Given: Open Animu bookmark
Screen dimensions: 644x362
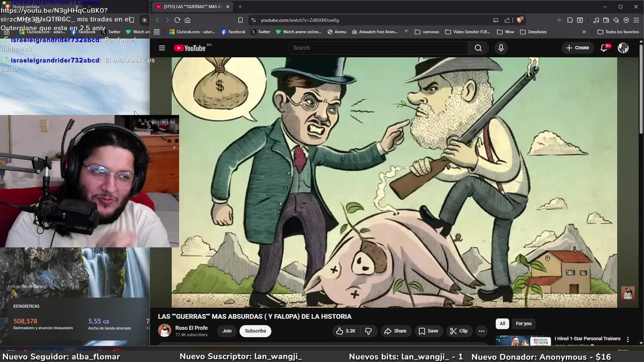Looking at the screenshot, I should 337,32.
